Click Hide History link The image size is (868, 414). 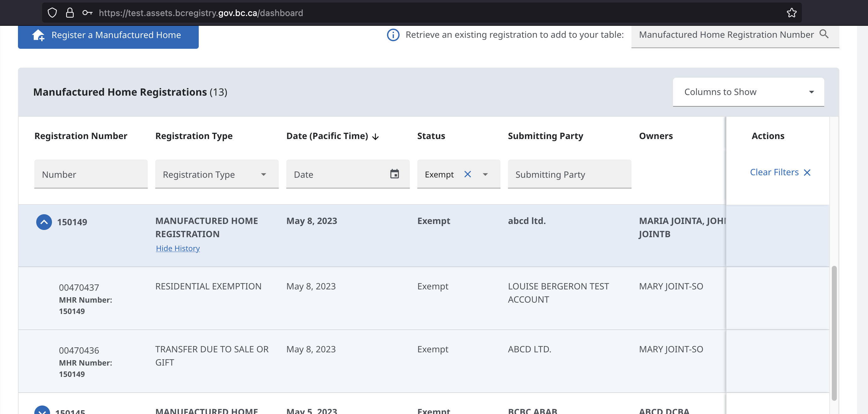pyautogui.click(x=178, y=248)
